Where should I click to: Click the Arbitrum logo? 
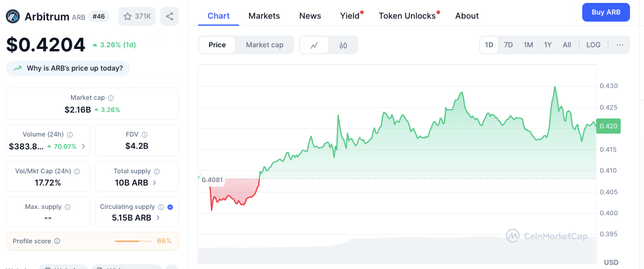tap(13, 16)
